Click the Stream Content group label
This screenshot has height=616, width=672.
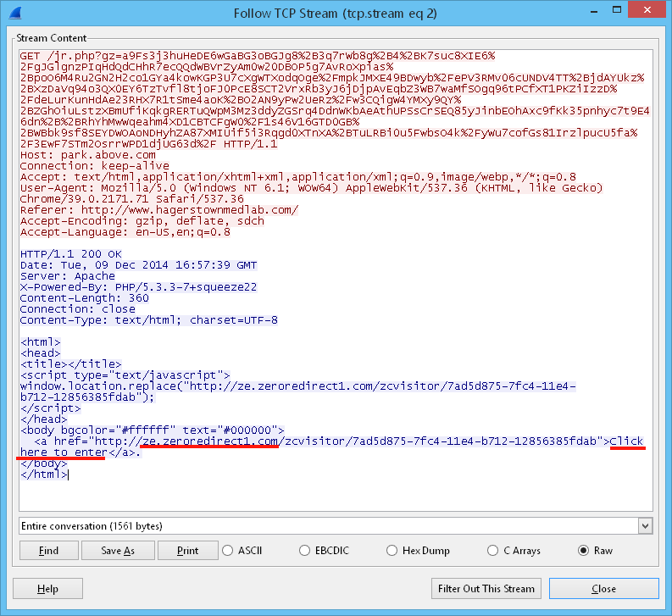[x=52, y=38]
